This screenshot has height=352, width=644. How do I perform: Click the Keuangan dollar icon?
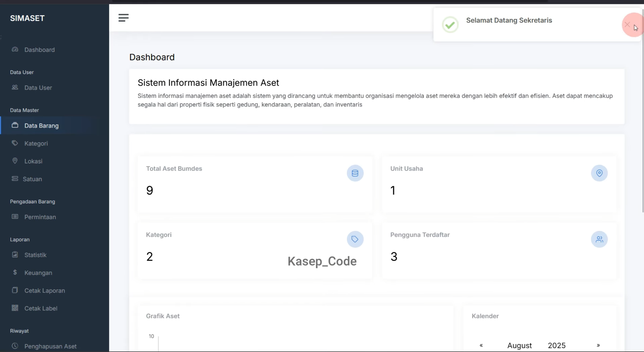(15, 272)
